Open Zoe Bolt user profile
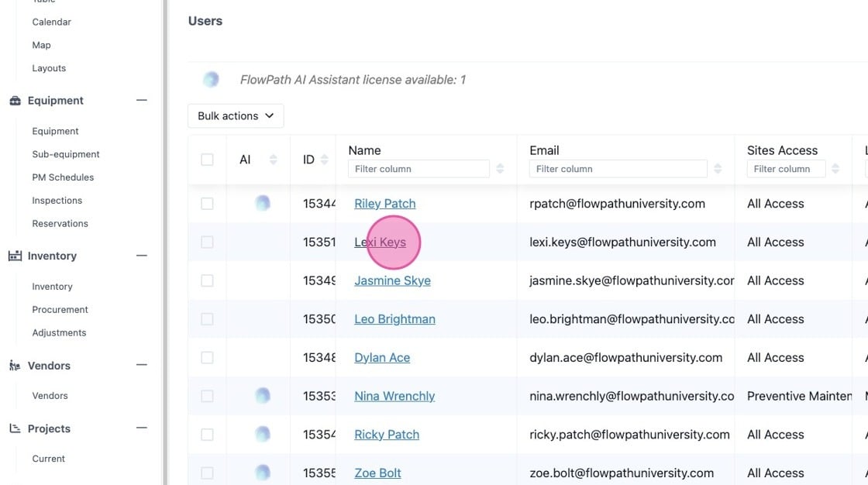 pos(377,473)
